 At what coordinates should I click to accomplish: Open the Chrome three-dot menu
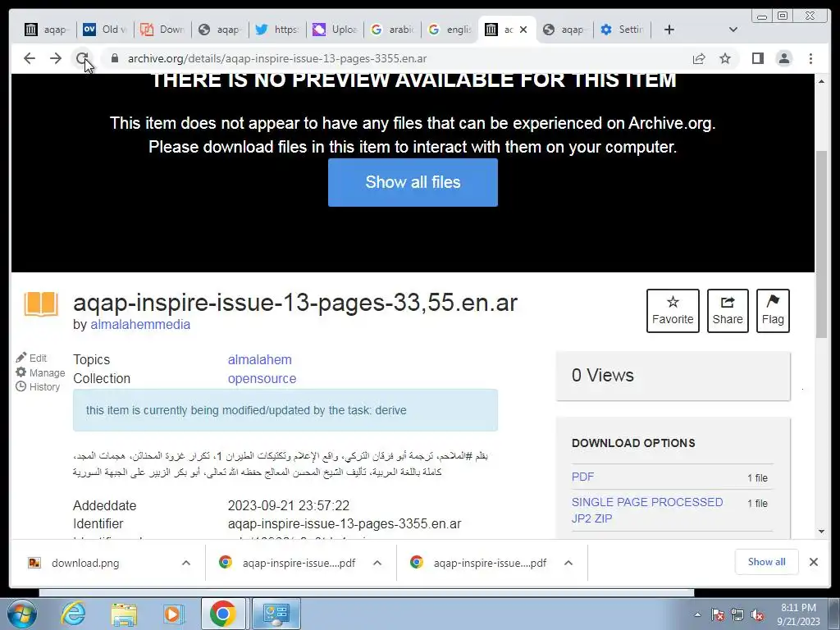click(x=810, y=58)
